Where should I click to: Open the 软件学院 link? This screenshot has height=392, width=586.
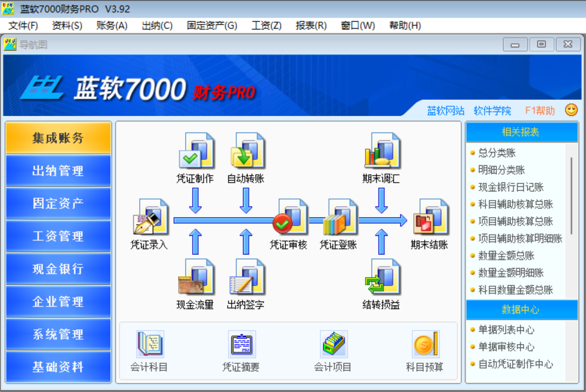point(492,111)
